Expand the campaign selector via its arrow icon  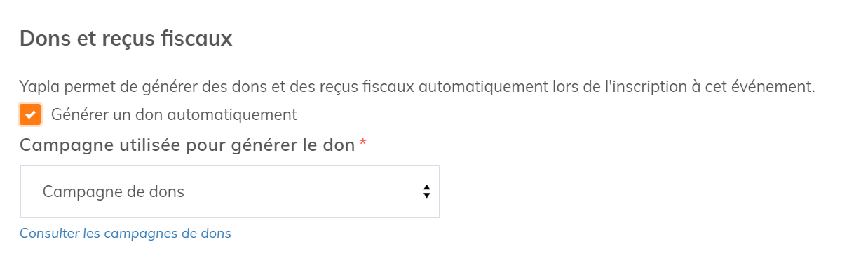point(426,192)
